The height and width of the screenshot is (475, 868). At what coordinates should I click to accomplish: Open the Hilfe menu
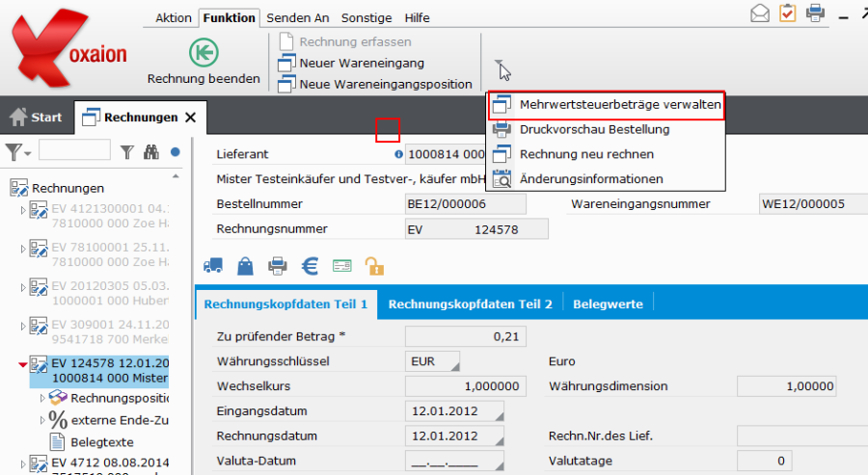point(417,17)
